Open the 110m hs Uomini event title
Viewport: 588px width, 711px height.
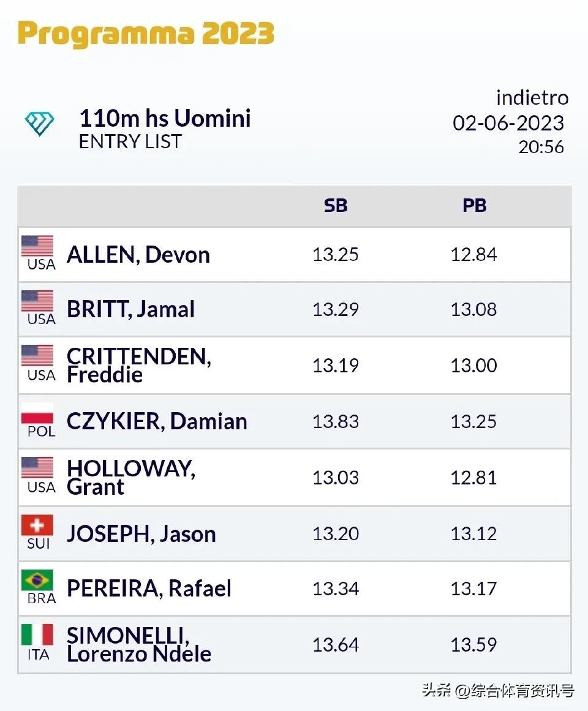coord(165,118)
